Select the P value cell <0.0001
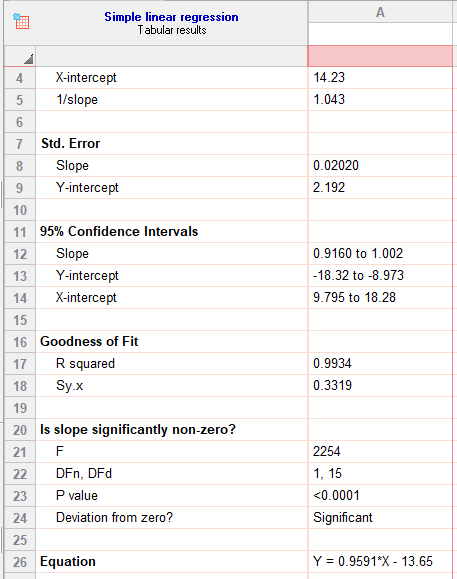The image size is (457, 579). [380, 496]
